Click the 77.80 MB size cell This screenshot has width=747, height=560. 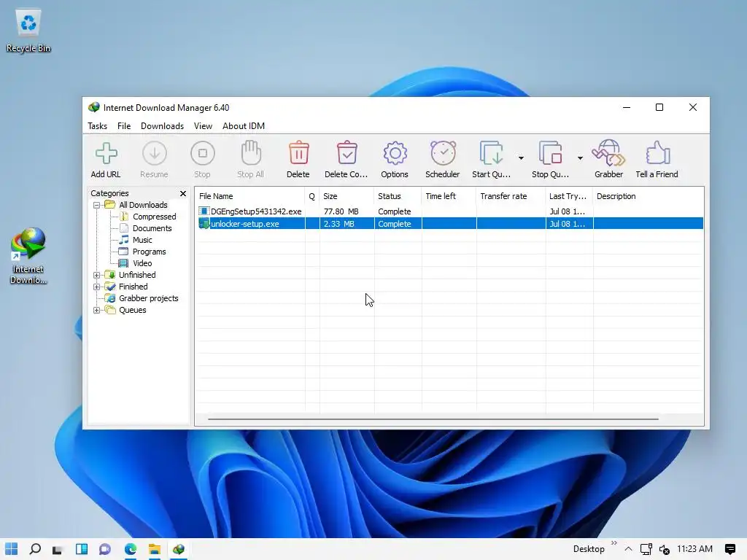click(341, 211)
